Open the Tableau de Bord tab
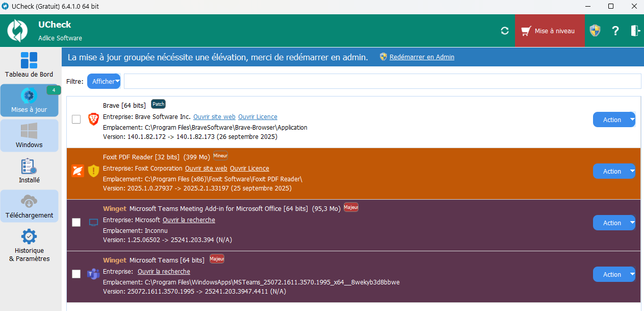The image size is (644, 311). pyautogui.click(x=29, y=65)
